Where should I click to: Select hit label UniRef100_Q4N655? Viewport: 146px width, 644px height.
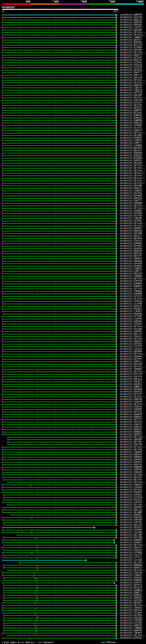131,540
